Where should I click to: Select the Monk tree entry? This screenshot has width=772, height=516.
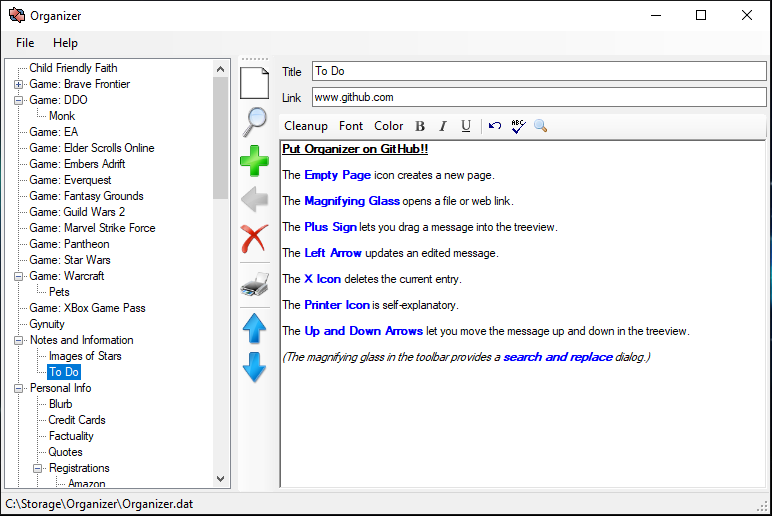[x=62, y=116]
